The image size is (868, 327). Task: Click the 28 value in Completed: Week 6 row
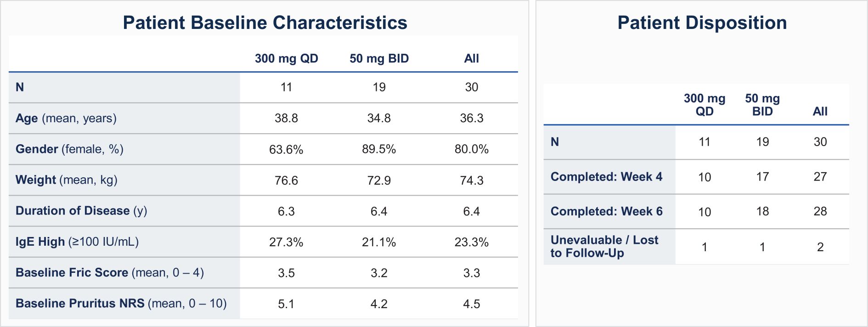point(820,212)
